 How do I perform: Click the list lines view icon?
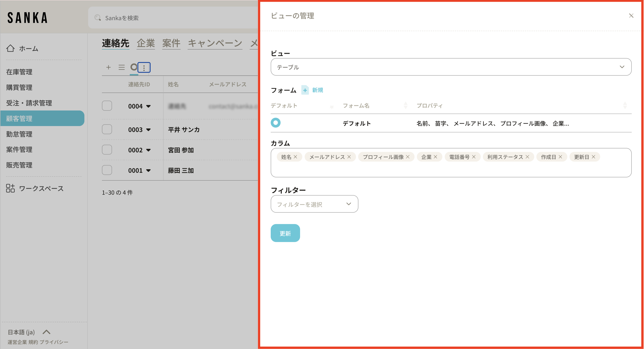(121, 67)
